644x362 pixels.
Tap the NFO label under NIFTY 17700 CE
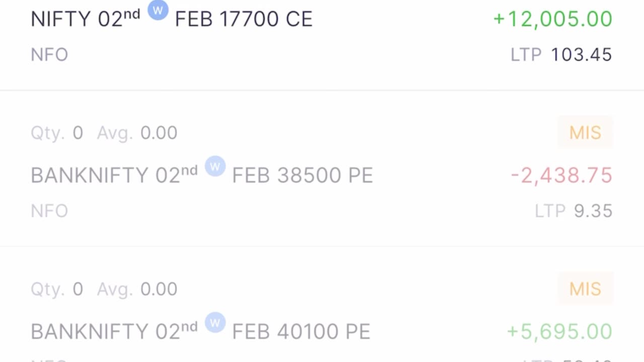[x=49, y=54]
